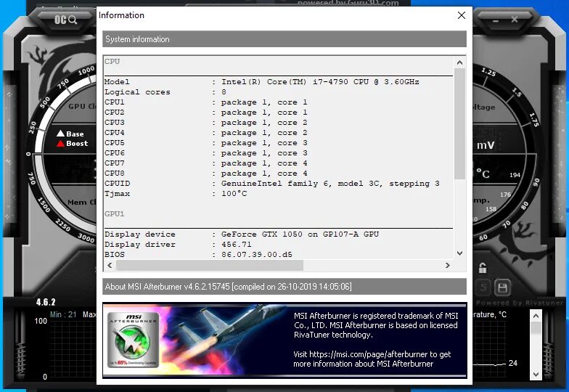Screen dimensions: 569x392
Task: Select the BIOS 86.07.39.00.d5 row
Action: pyautogui.click(x=198, y=255)
